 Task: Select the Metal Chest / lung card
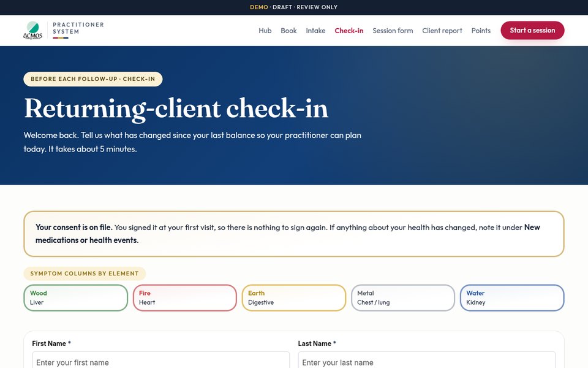(403, 298)
